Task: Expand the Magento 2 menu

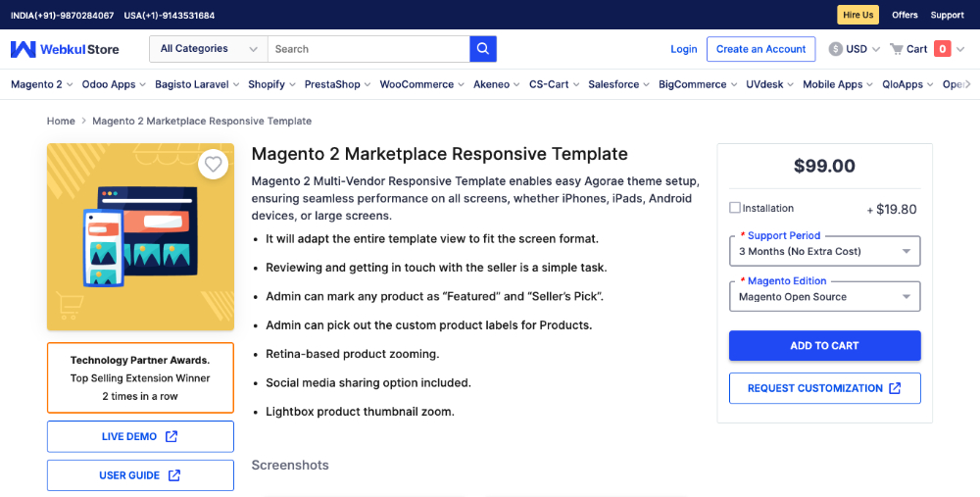Action: click(x=42, y=84)
